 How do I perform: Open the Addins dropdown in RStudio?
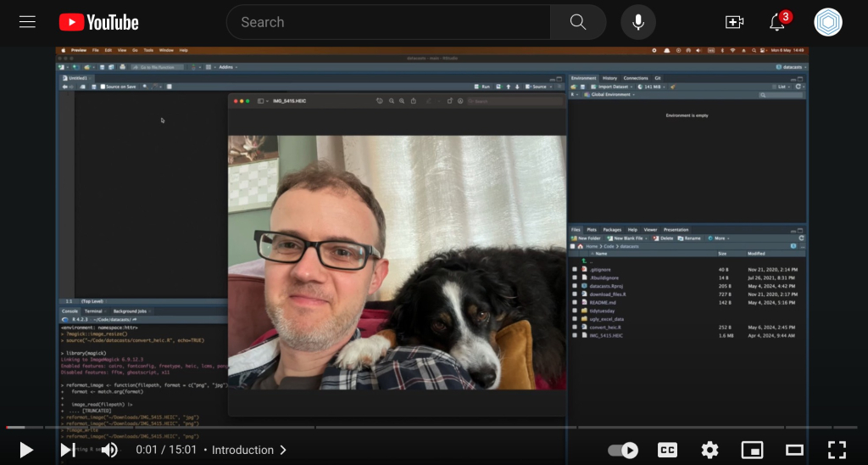(x=228, y=67)
